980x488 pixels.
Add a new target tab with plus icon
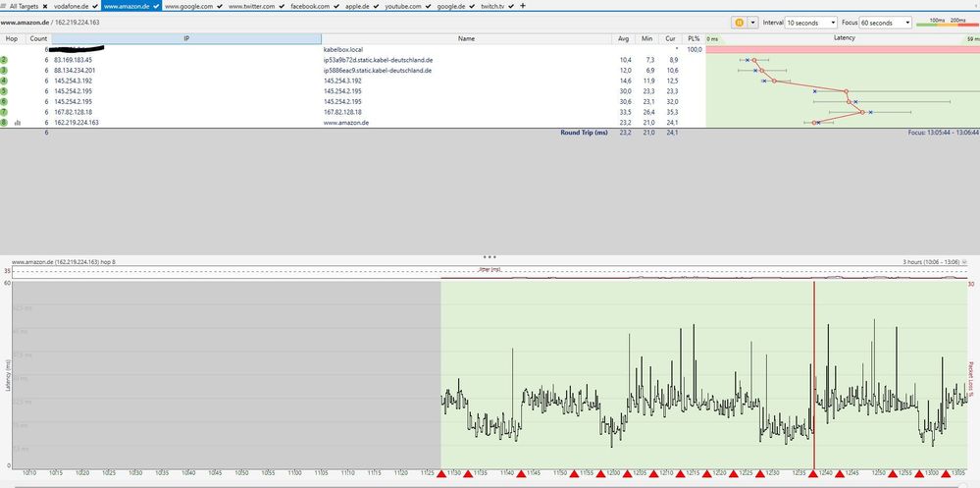coord(522,6)
